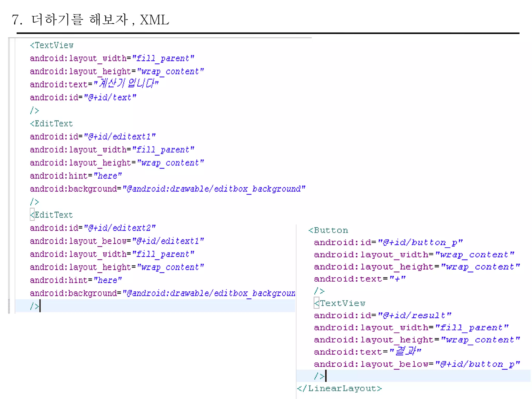Click the <TextView tag above the 계산기 text
This screenshot has width=532, height=399.
[52, 45]
